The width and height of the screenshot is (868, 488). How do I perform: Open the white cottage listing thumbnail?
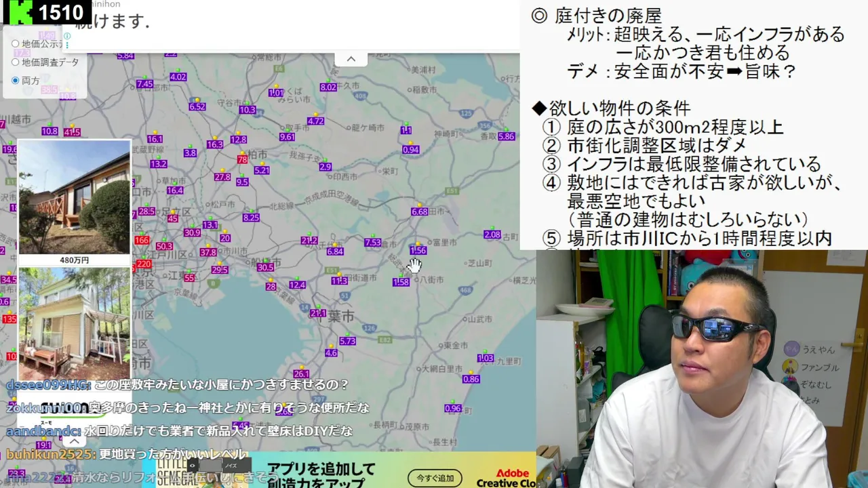tap(74, 323)
